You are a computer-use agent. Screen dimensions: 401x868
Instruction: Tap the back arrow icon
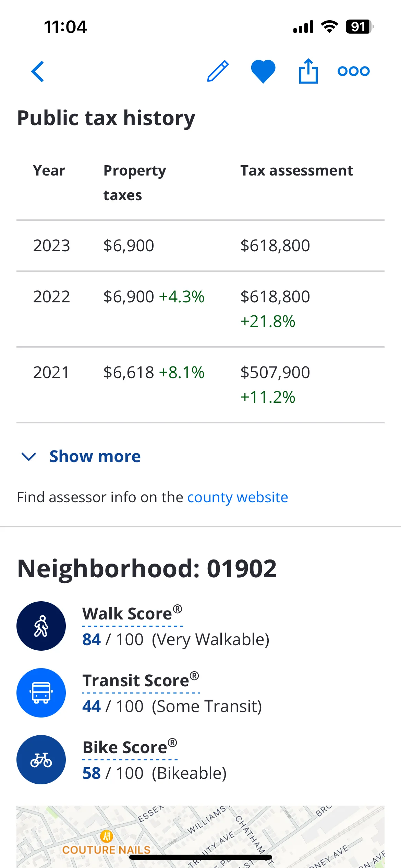[x=38, y=71]
